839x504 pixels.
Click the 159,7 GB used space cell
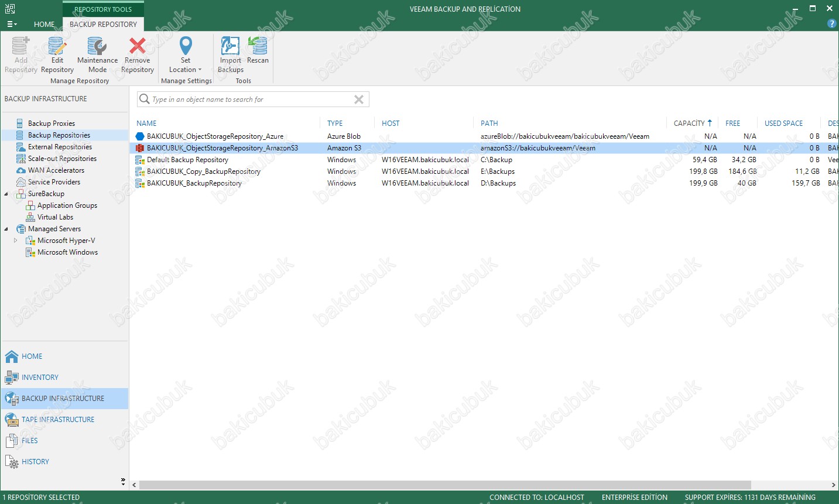coord(805,183)
